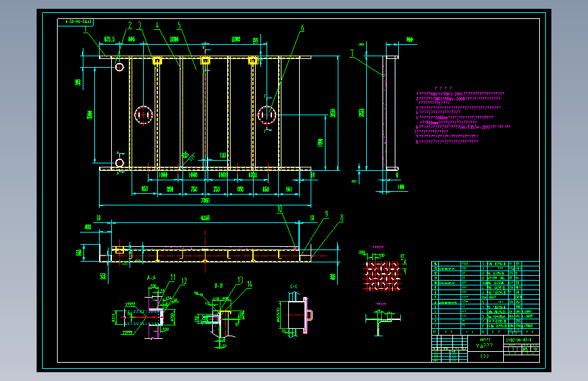Click the C-C section detail drawing

click(x=295, y=315)
